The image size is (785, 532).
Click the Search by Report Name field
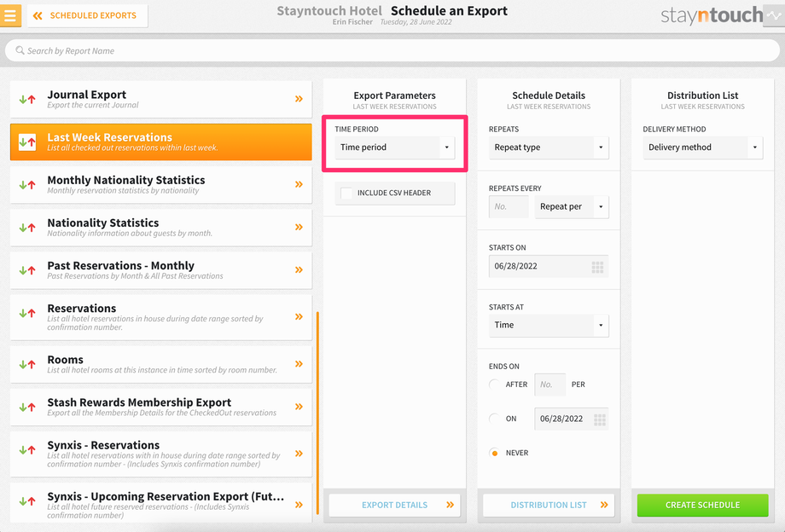pos(392,50)
